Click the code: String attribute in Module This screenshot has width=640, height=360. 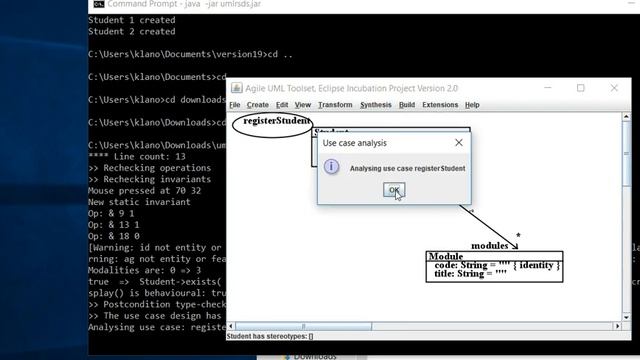click(x=497, y=265)
